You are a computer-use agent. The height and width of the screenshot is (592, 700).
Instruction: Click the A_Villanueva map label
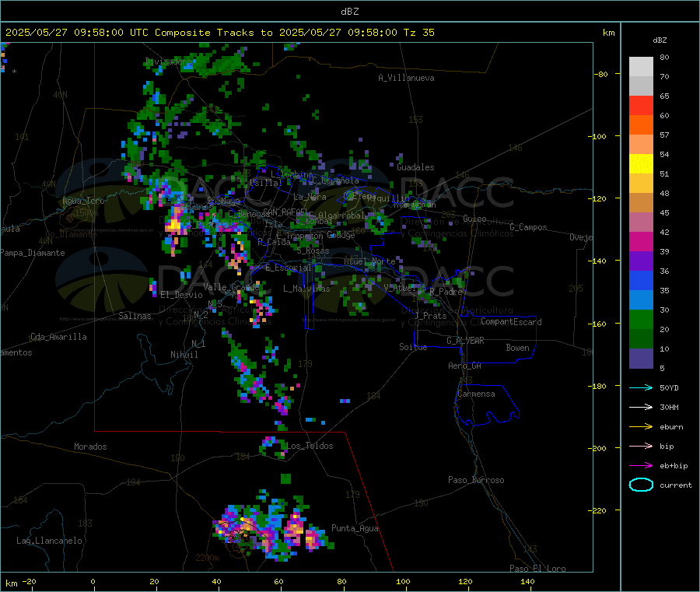click(x=406, y=78)
